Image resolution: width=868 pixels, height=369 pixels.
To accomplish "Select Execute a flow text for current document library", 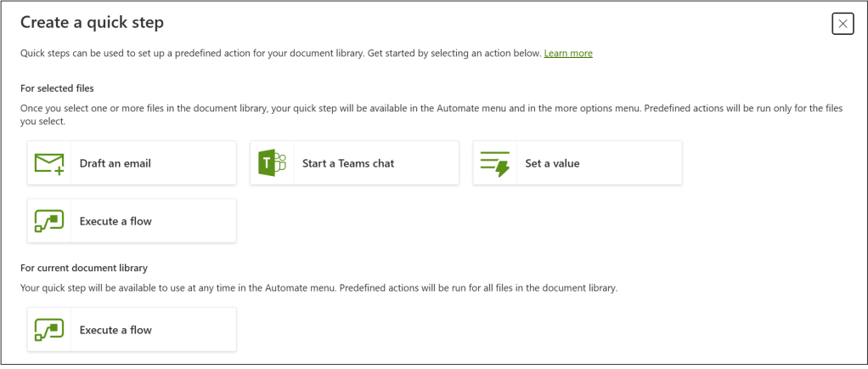I will coord(116,330).
